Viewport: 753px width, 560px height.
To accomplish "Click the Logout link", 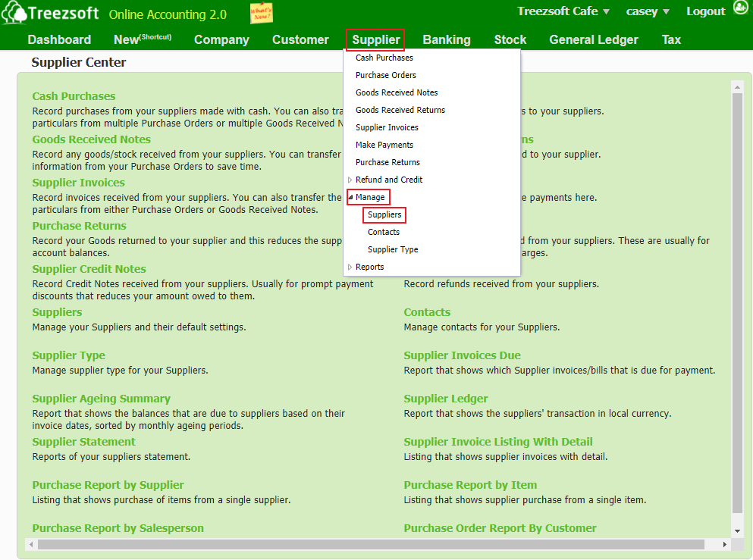I will [x=705, y=11].
